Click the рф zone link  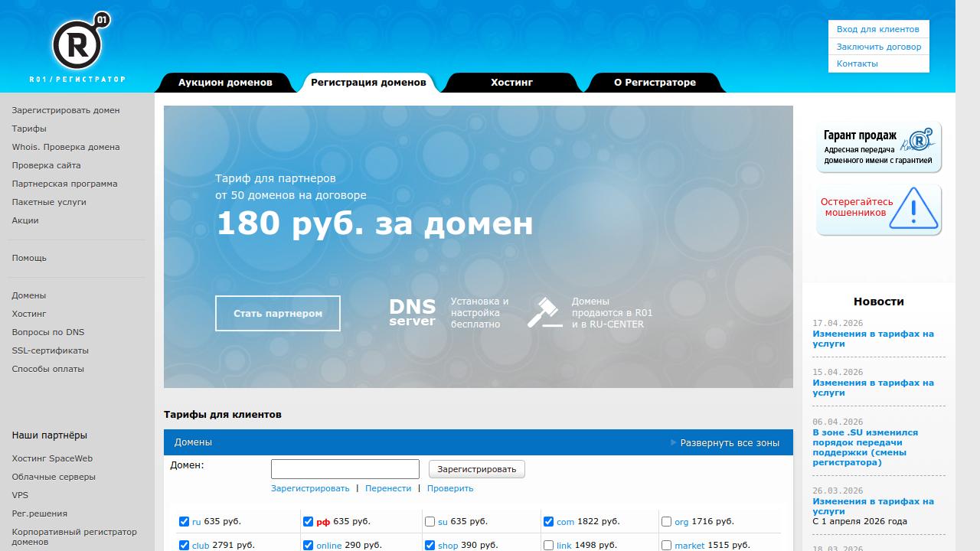click(323, 522)
